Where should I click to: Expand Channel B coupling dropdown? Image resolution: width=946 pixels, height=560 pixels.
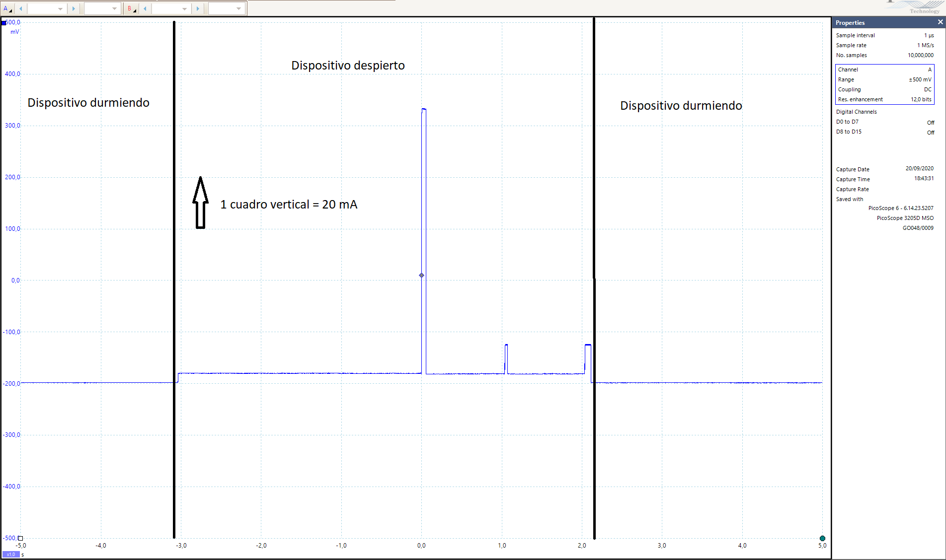click(227, 8)
